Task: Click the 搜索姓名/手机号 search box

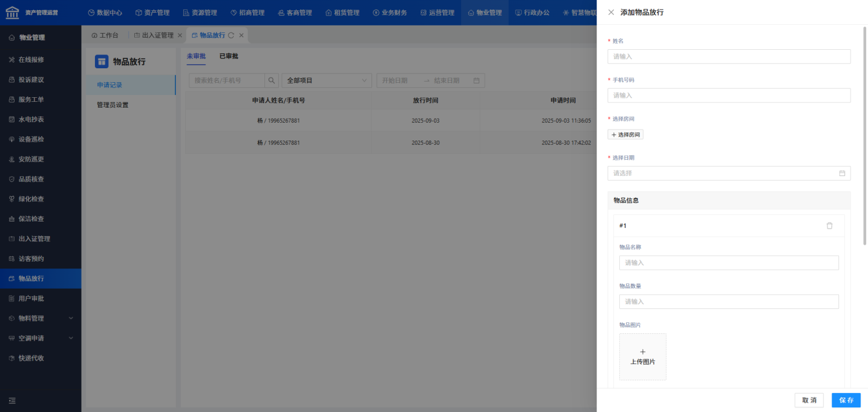Action: [x=227, y=80]
